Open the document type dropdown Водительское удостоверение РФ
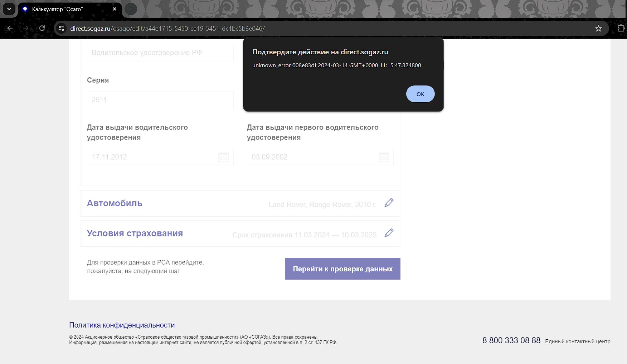 point(160,53)
